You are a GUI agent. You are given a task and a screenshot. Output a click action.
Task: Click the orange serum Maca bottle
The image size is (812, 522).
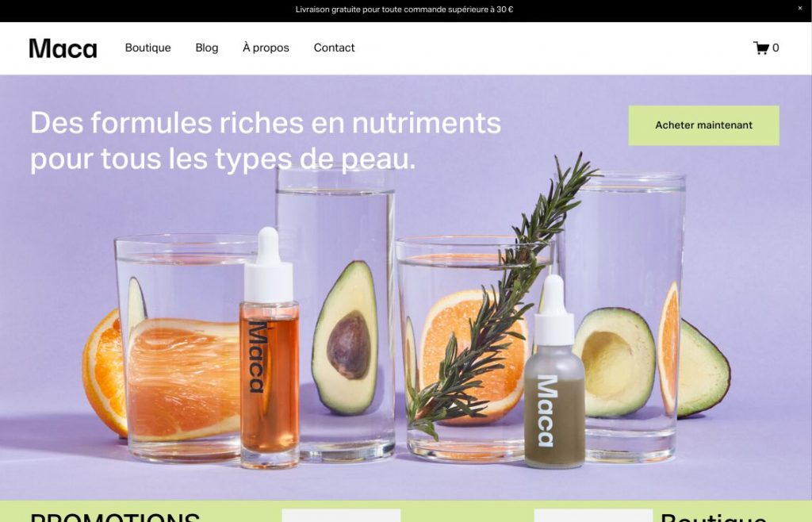tap(269, 348)
